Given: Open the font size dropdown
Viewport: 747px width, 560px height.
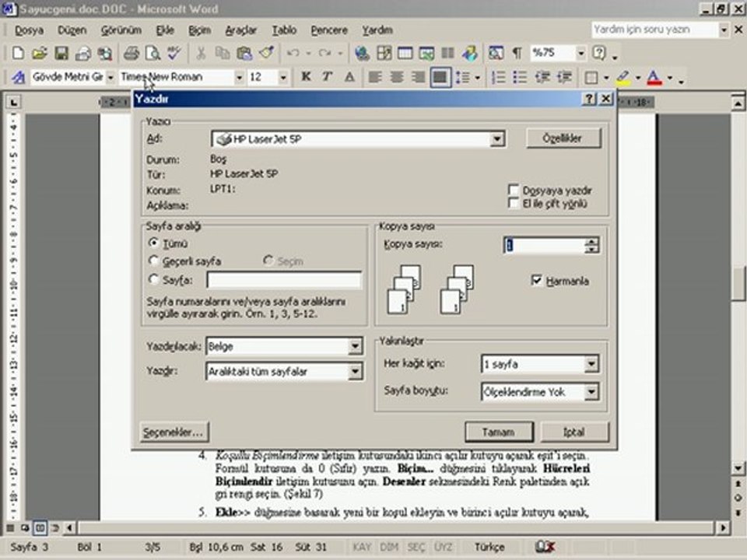Looking at the screenshot, I should point(283,77).
